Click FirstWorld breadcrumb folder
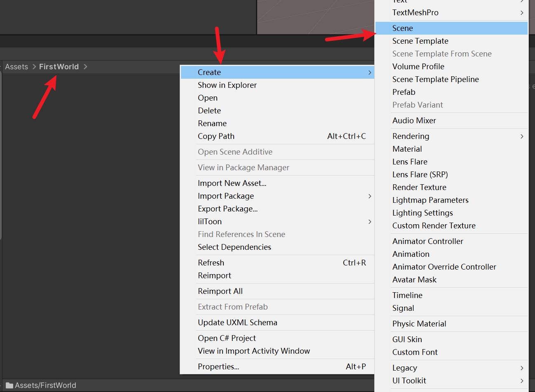The image size is (535, 392). pos(59,67)
